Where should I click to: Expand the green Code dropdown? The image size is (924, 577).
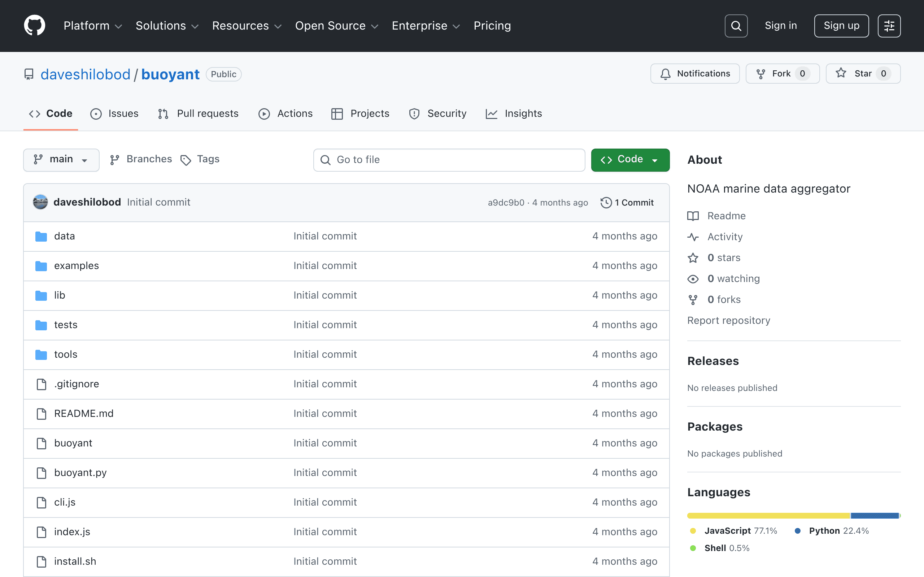(630, 159)
